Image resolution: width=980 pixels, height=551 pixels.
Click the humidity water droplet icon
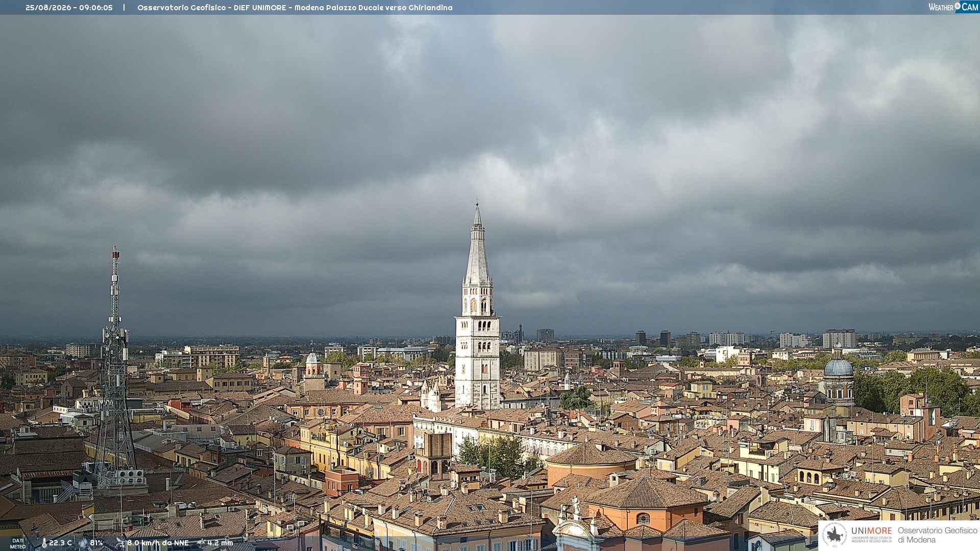83,543
